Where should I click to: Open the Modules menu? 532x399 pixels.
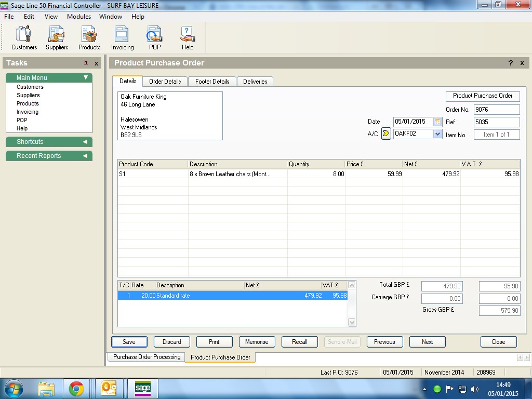point(79,17)
